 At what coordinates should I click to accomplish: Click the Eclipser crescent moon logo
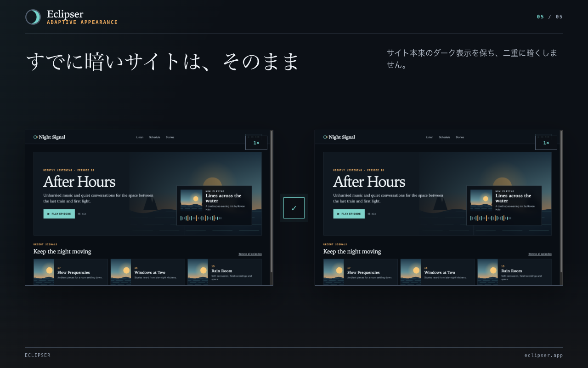[33, 17]
